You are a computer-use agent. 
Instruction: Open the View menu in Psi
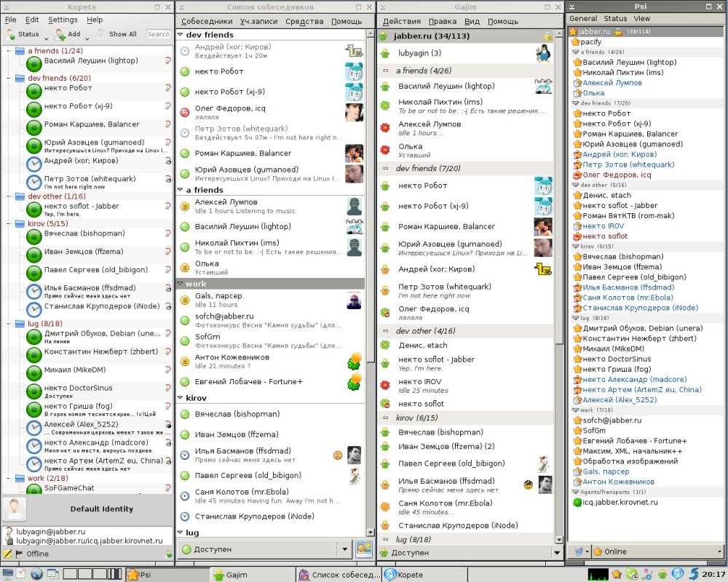pos(641,19)
